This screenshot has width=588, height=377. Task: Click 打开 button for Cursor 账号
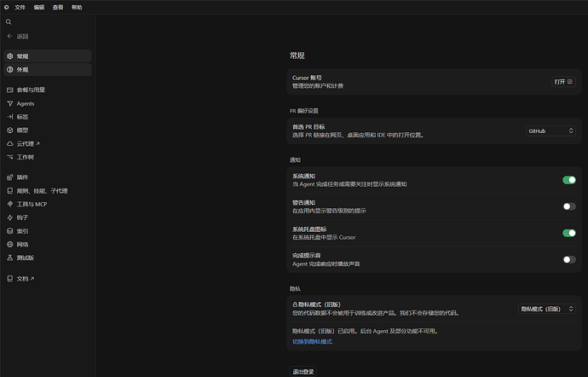pyautogui.click(x=563, y=82)
